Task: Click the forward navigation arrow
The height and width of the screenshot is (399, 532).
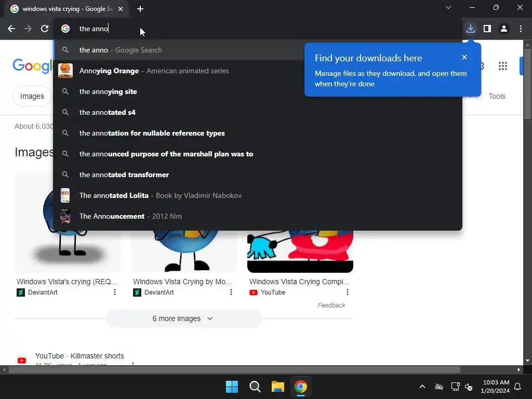Action: pyautogui.click(x=28, y=29)
